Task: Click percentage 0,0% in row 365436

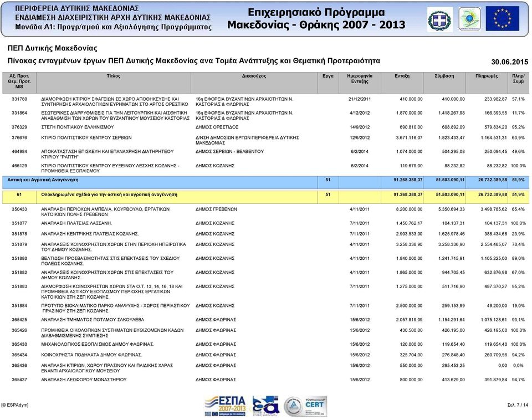Action: point(519,366)
